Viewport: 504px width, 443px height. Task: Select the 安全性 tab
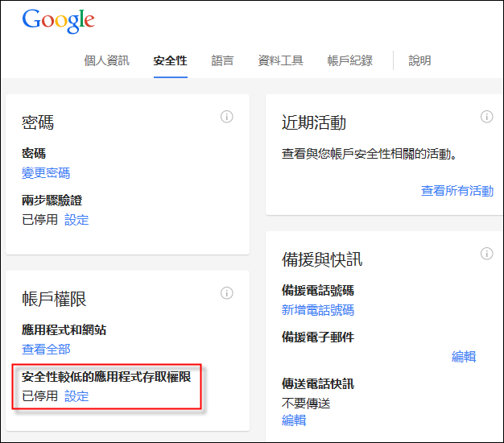171,60
